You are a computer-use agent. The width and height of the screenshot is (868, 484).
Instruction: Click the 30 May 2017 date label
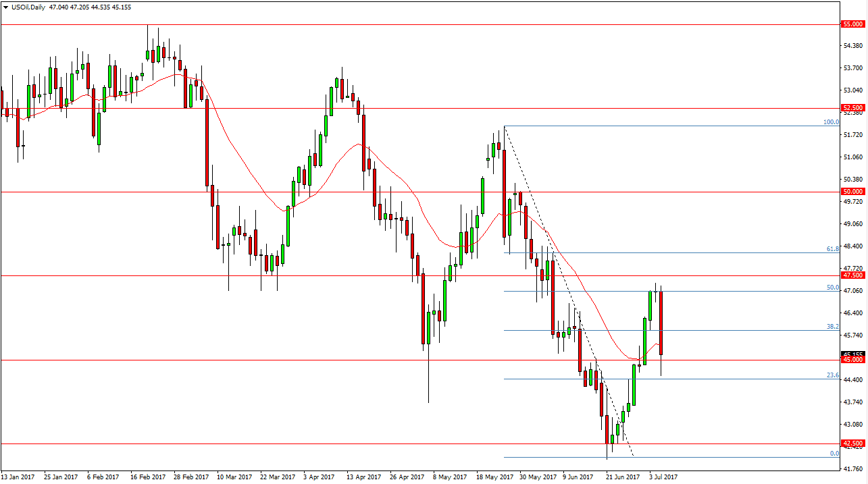[x=538, y=477]
